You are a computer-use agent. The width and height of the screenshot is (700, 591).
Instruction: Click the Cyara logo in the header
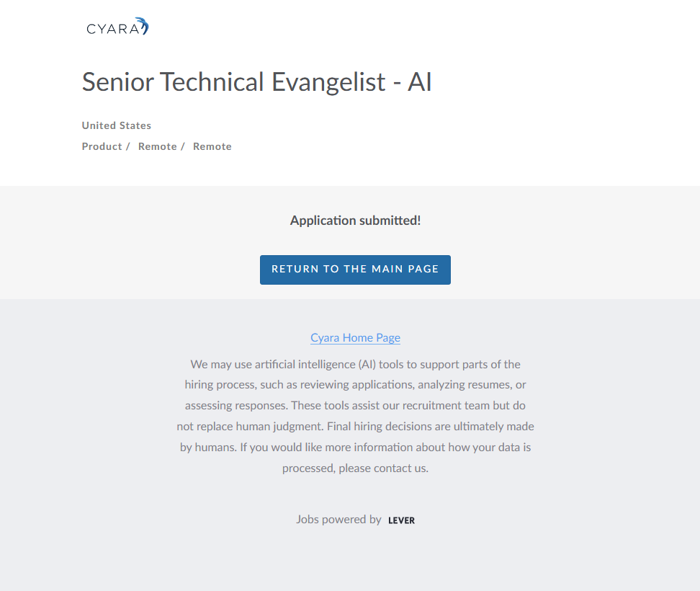117,28
